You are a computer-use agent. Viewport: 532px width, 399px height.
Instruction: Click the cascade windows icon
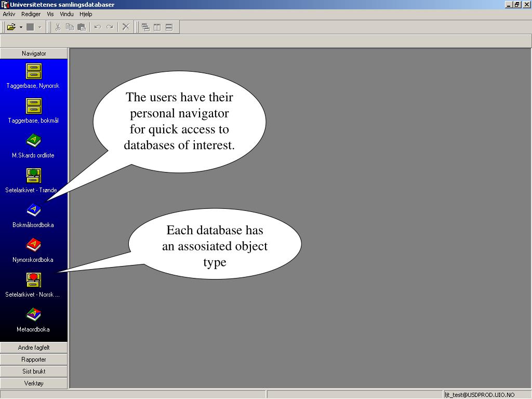[x=145, y=27]
